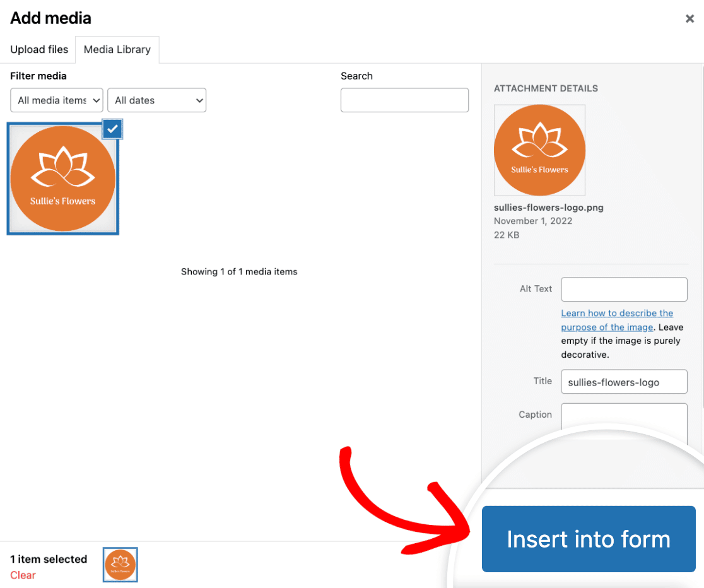Click the attachment details preview image

click(539, 150)
